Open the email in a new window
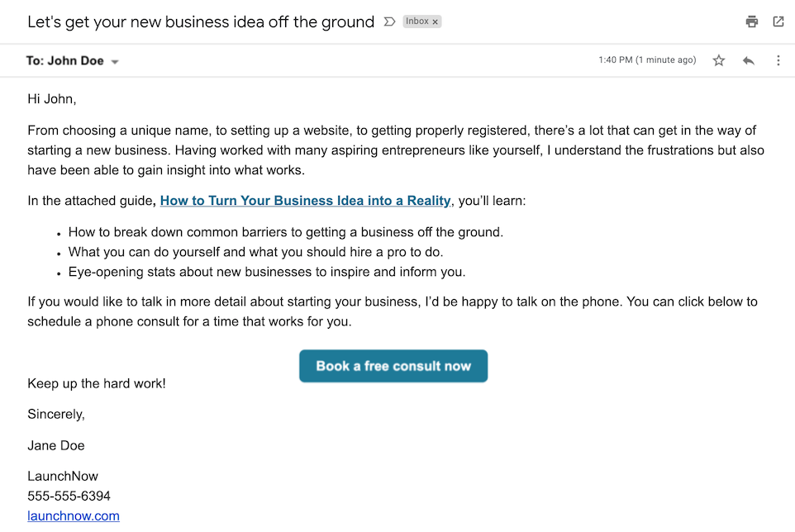795x532 pixels. point(778,22)
